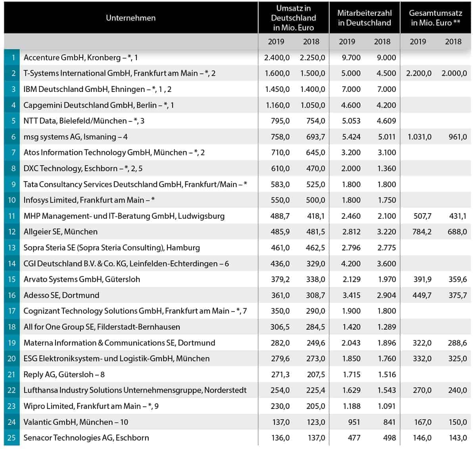The image size is (476, 449).
Task: Click Senacor 2018 employee count 498
Action: 390,438
